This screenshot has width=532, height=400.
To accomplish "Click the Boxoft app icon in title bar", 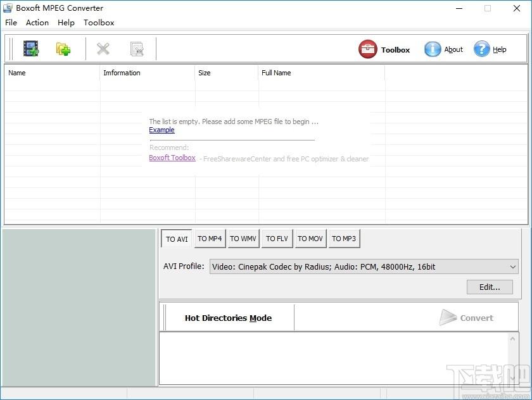I will click(8, 8).
